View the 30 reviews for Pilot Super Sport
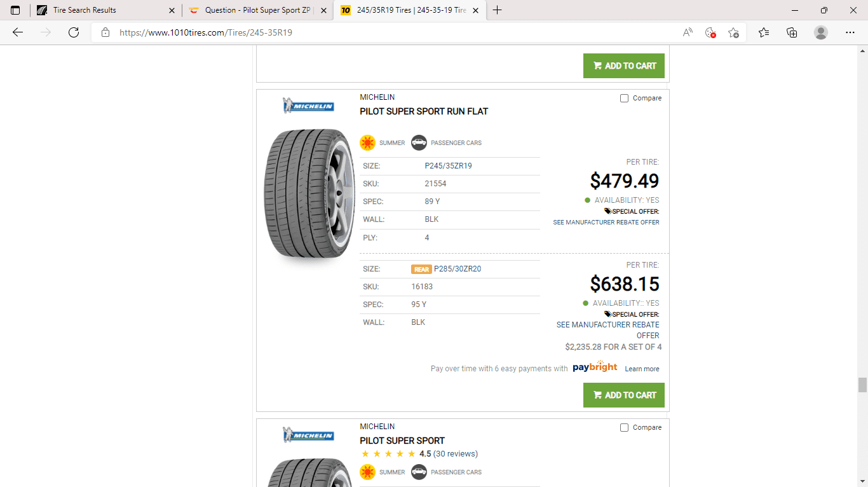Image resolution: width=868 pixels, height=487 pixels. click(x=455, y=453)
